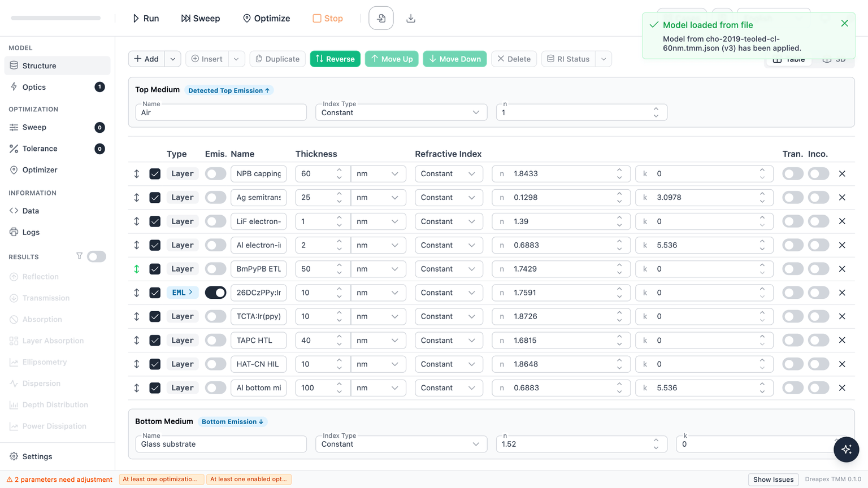Edit the Top Medium Name field
Viewport: 868px width, 488px height.
[221, 112]
